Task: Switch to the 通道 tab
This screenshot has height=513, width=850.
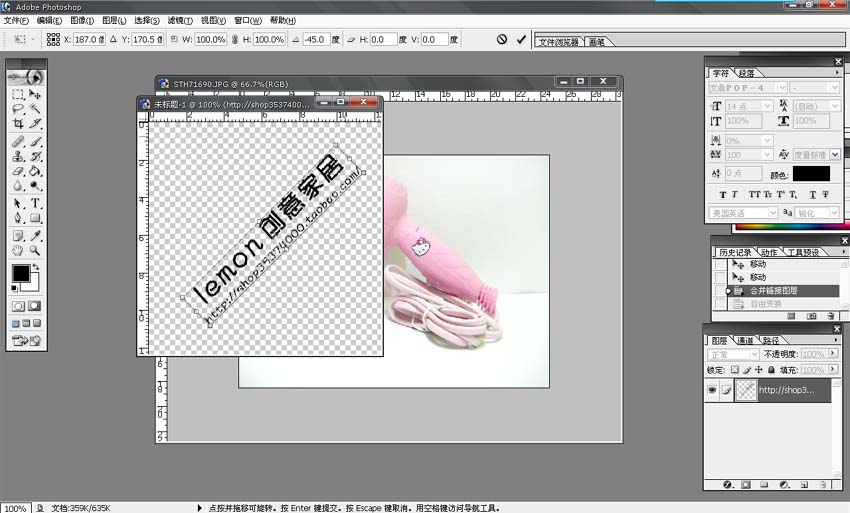Action: coord(745,341)
